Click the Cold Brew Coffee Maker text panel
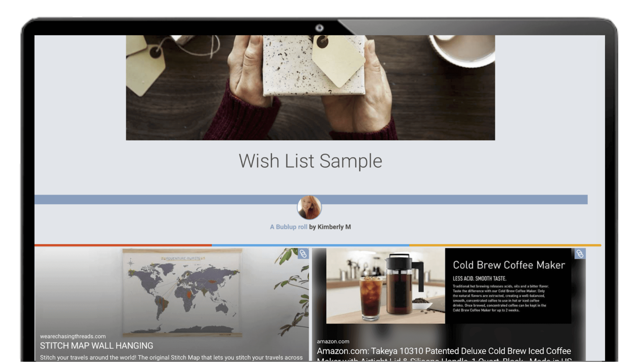Screen dimensions: 644x362 click(x=508, y=286)
